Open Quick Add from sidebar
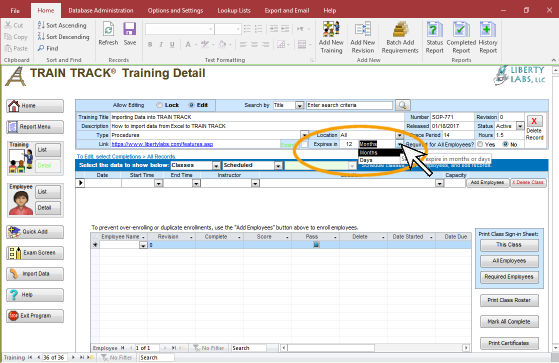Screen dimensions: 559x363 (35, 232)
